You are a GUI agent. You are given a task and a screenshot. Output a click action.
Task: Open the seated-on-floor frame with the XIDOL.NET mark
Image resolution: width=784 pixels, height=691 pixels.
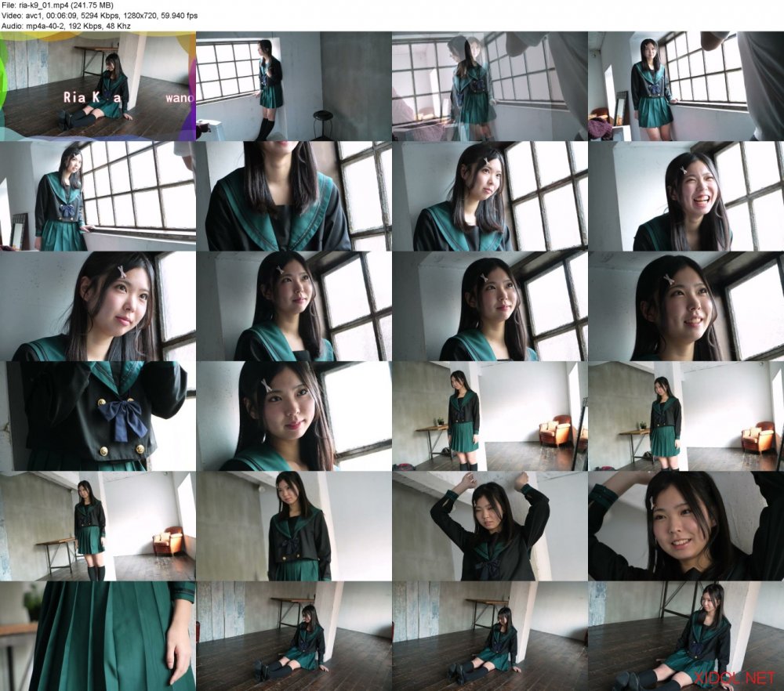click(686, 636)
